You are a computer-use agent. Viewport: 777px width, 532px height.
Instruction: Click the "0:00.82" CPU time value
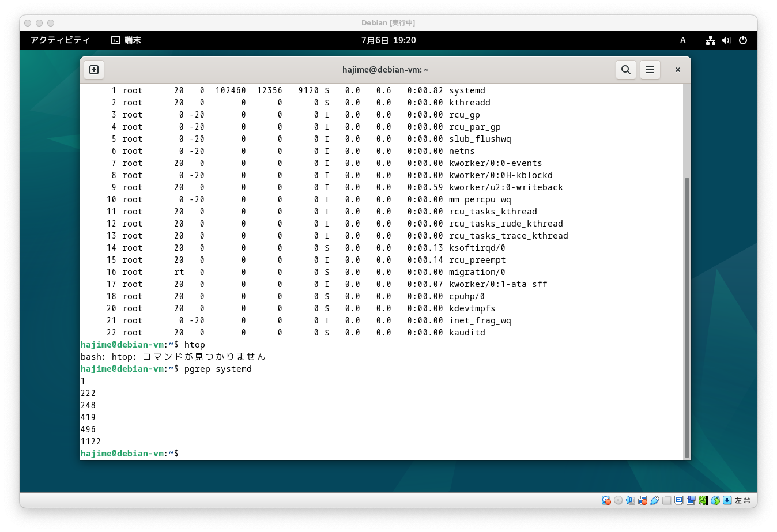[x=425, y=90]
